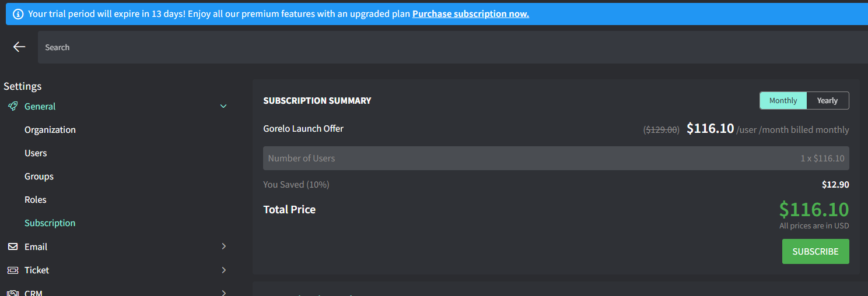This screenshot has width=868, height=296.
Task: Expand the Email settings chevron
Action: point(223,246)
